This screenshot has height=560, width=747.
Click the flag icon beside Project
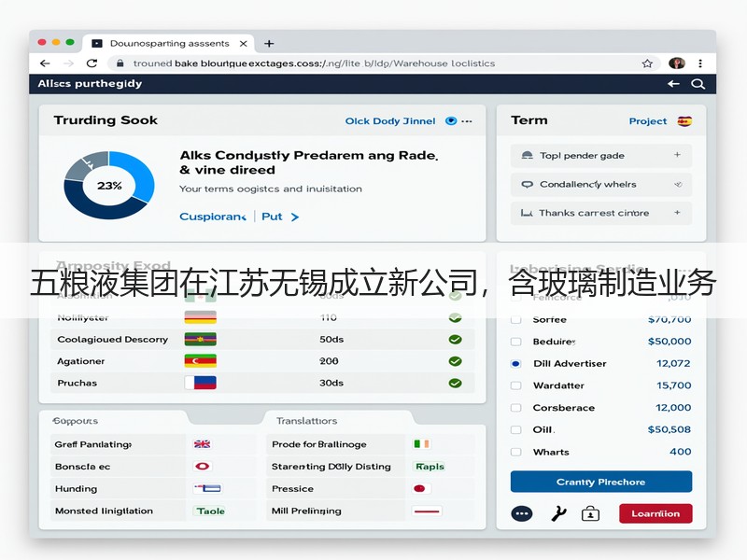pyautogui.click(x=684, y=121)
